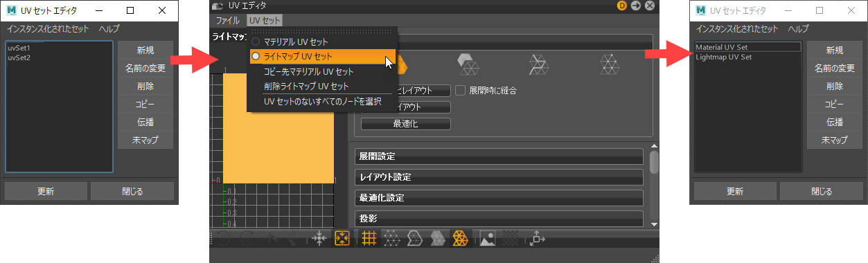Click コピー button in left window
Image resolution: width=868 pixels, height=263 pixels.
tap(145, 104)
